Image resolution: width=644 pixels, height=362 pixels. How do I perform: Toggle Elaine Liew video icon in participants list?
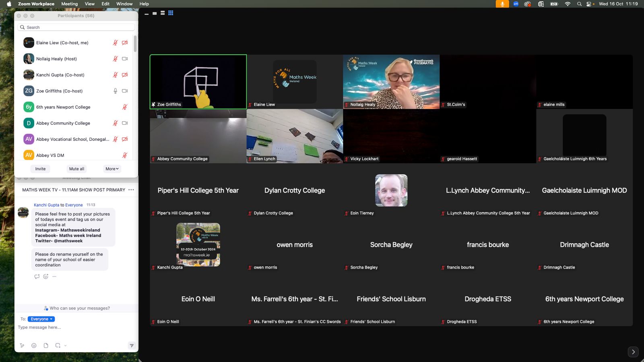point(125,43)
